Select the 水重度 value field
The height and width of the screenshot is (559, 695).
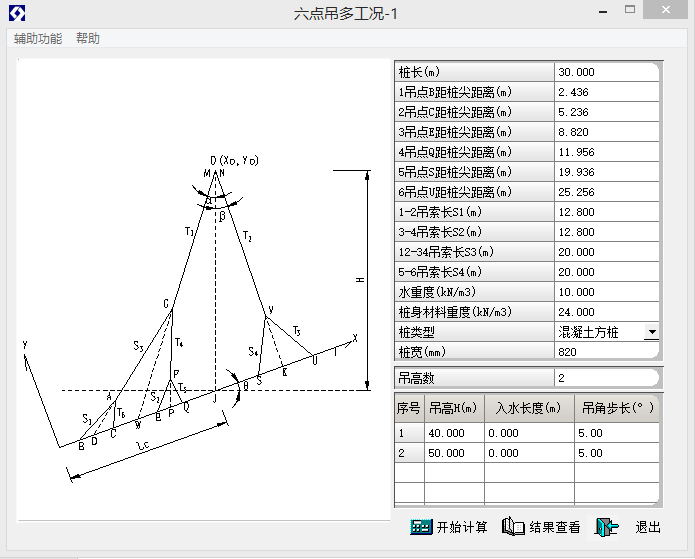tap(606, 292)
